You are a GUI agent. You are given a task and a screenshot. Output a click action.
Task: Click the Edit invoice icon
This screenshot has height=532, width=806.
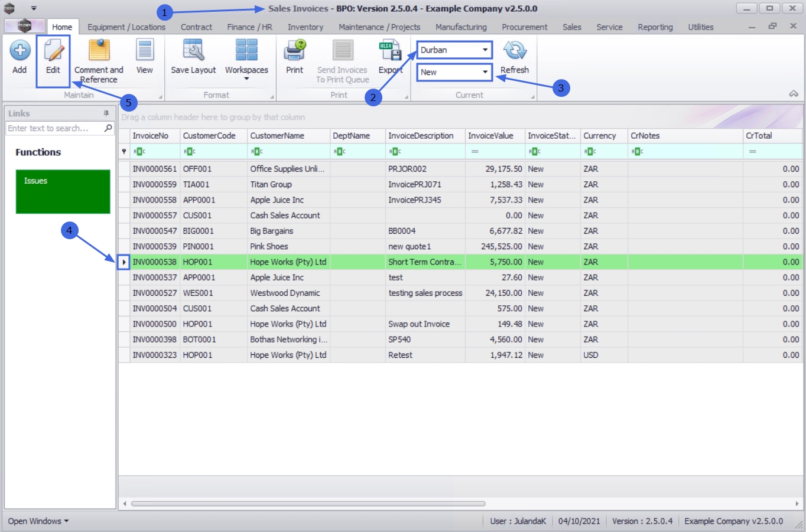coord(53,51)
